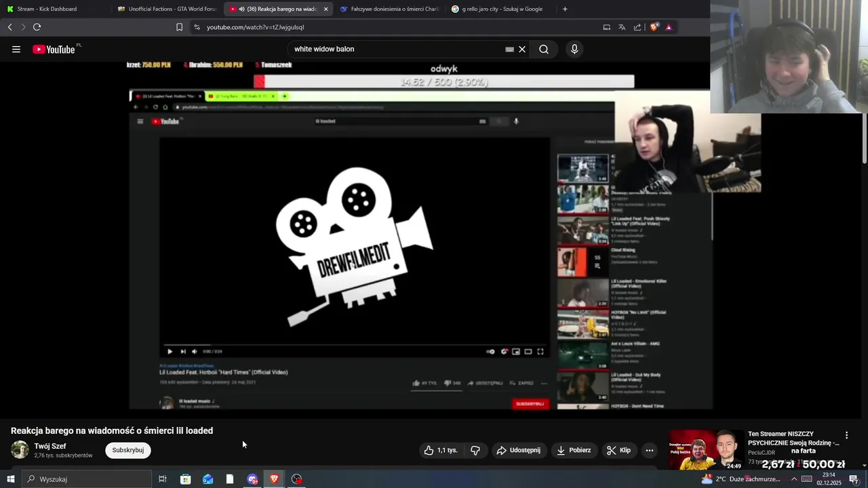This screenshot has height=488, width=868.
Task: Like the video (1,1 tys.)
Action: click(441, 450)
